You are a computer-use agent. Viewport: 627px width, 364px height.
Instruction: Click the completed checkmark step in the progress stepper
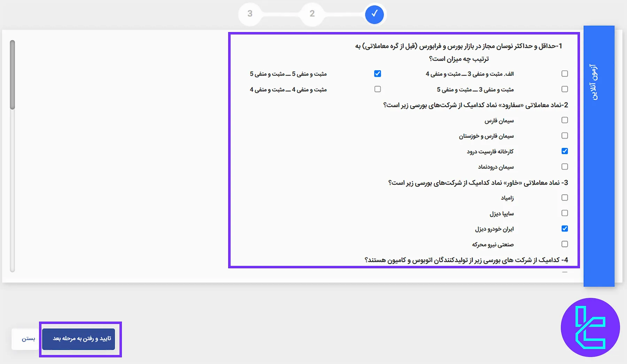374,14
